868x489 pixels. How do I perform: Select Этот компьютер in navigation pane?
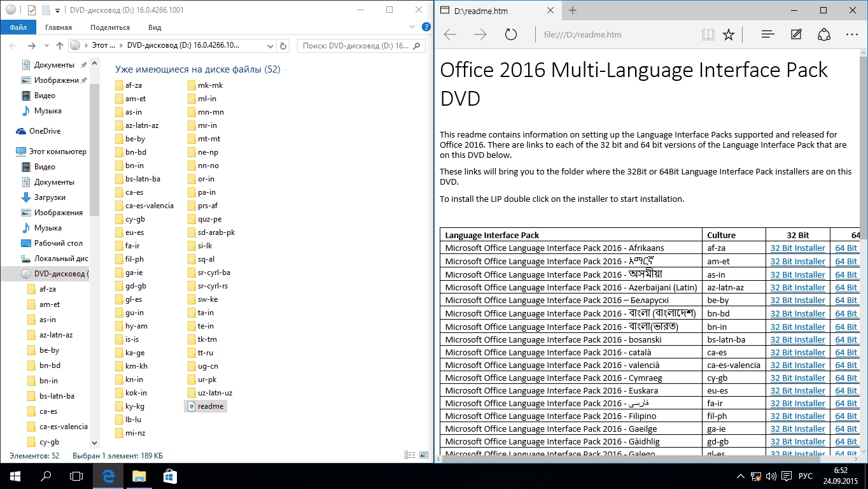pos(57,152)
